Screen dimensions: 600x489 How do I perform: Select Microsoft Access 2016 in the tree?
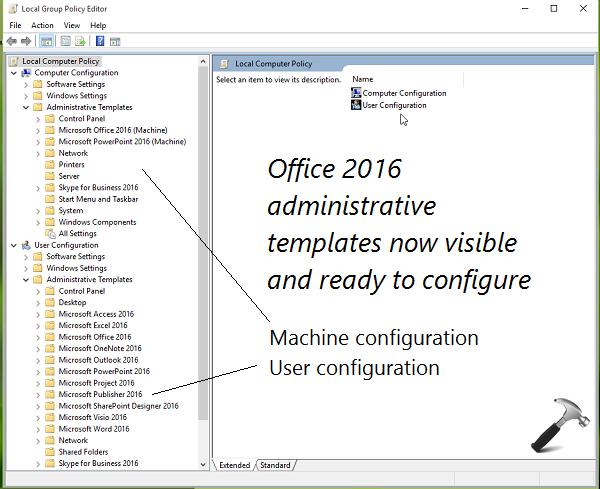click(96, 314)
